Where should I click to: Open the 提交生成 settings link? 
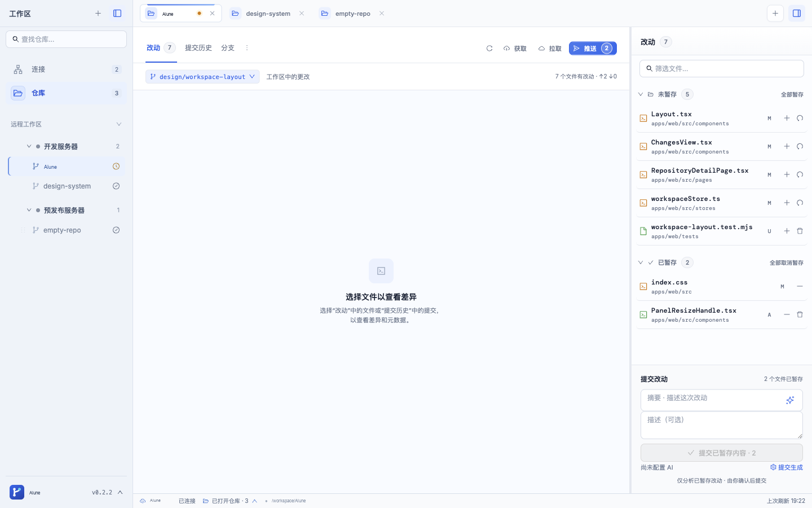coord(786,467)
